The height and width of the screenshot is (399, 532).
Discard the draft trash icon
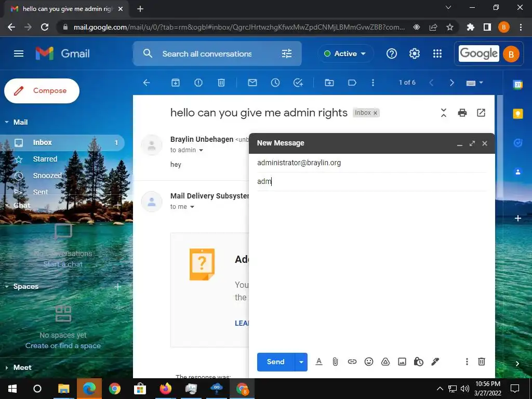(x=482, y=362)
